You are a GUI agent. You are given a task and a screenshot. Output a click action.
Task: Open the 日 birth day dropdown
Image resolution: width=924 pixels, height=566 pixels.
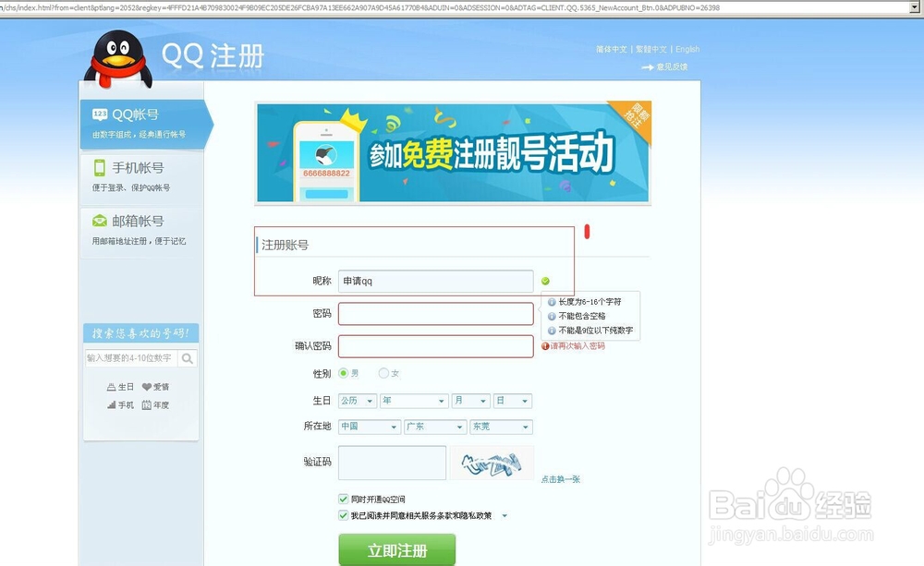click(x=512, y=401)
